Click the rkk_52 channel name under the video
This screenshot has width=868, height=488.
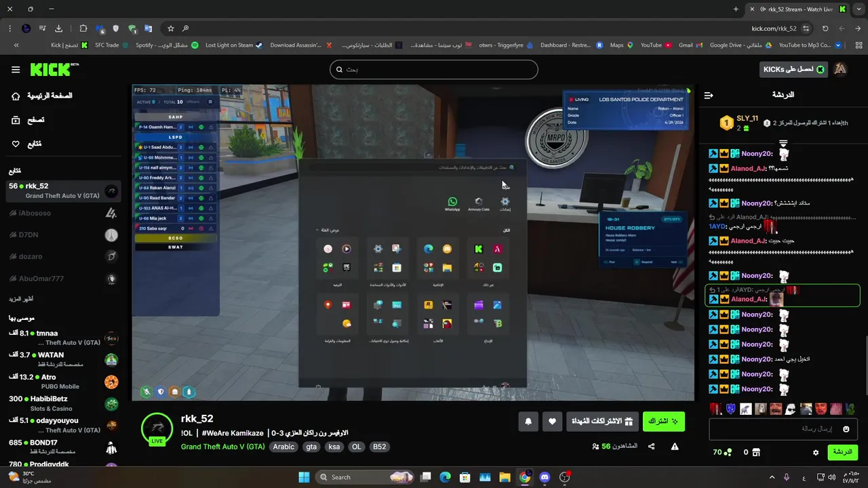(x=197, y=419)
